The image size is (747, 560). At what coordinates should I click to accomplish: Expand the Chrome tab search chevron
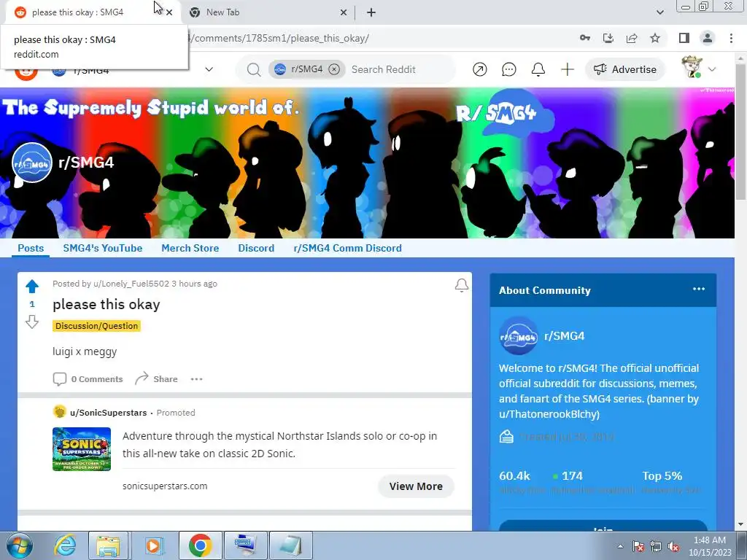tap(659, 12)
